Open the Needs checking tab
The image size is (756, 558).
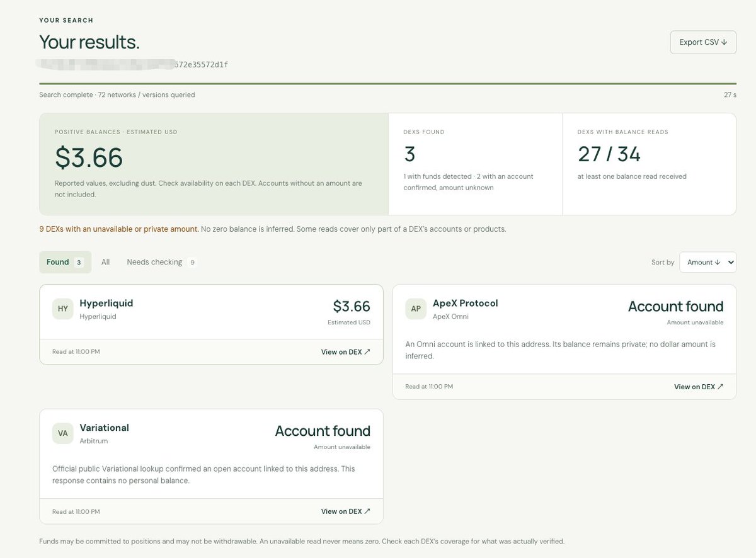pyautogui.click(x=161, y=262)
